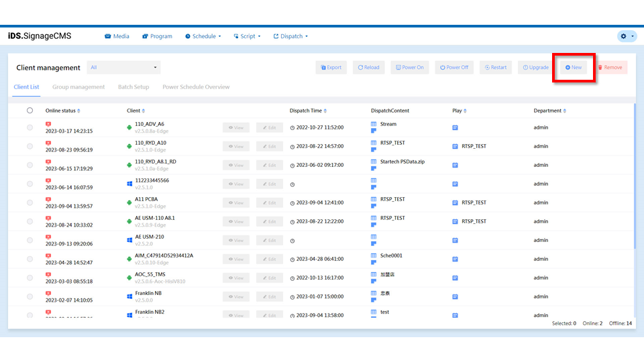This screenshot has height=362, width=644.
Task: Toggle the select-all radio in table header
Action: 30,111
